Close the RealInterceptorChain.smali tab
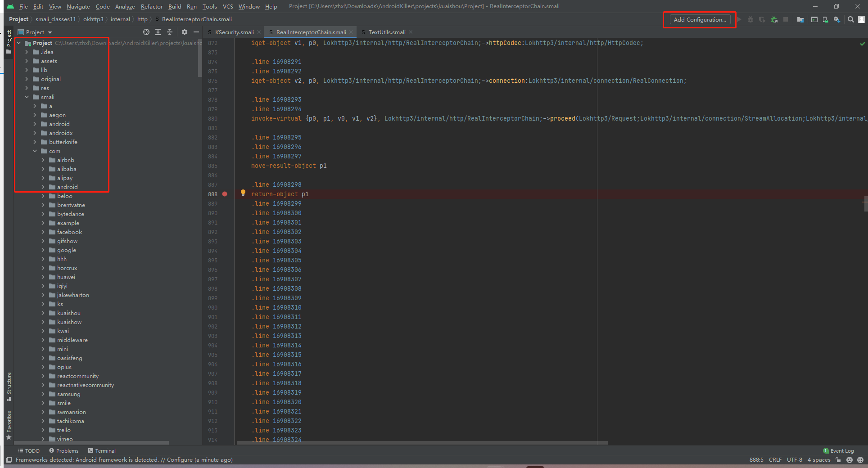868x468 pixels. (x=351, y=32)
